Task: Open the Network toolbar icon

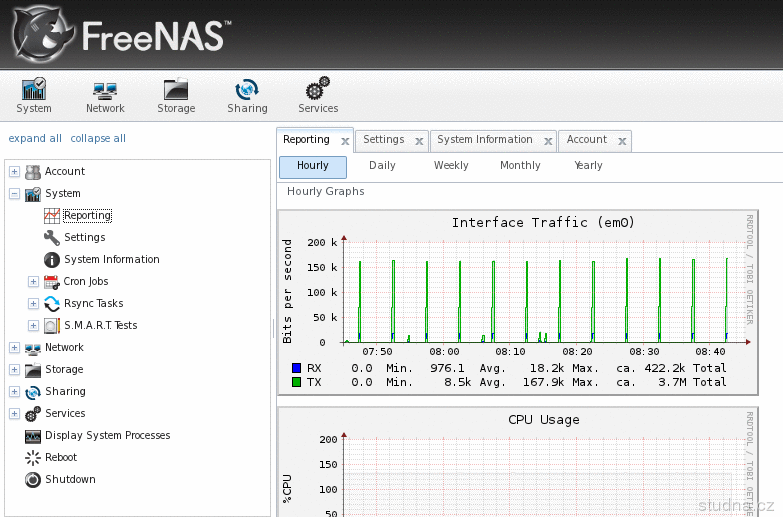Action: point(105,91)
